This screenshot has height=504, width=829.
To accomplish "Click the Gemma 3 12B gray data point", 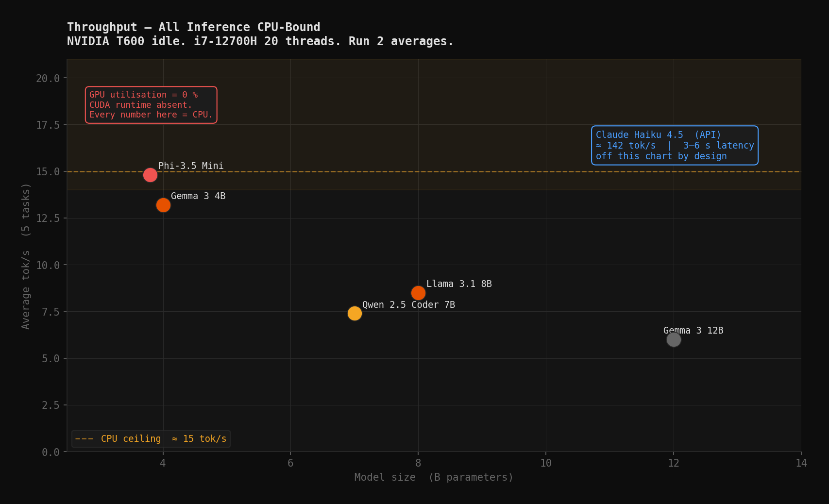I will tap(674, 339).
